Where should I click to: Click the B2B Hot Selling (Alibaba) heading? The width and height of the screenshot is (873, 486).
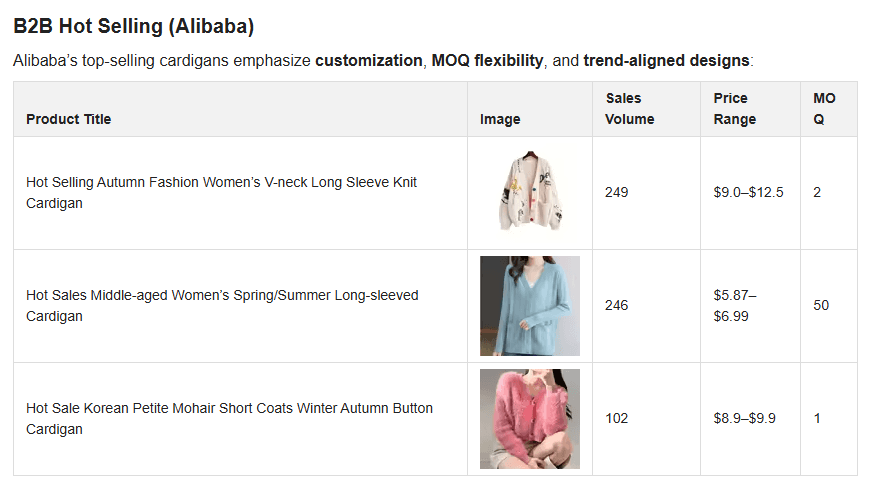[133, 26]
